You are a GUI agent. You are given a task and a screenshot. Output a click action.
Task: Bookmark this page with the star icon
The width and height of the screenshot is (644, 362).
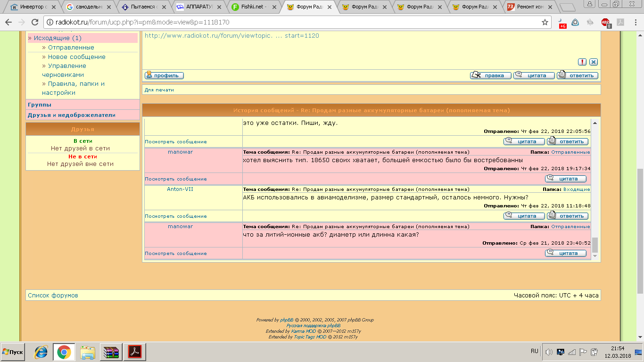545,22
